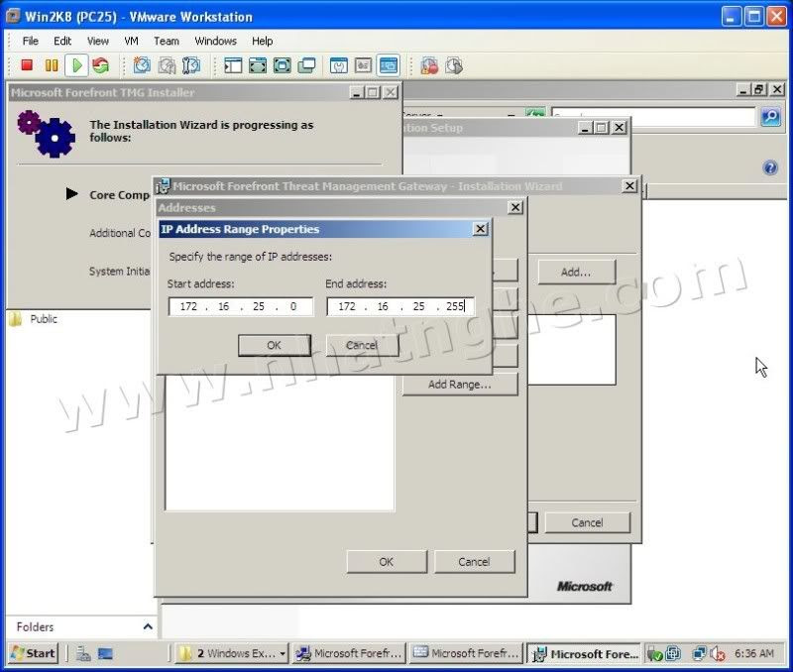Open 2 Windows Explorer taskbar group dropdown
Screen dimensions: 793x672
(x=232, y=654)
